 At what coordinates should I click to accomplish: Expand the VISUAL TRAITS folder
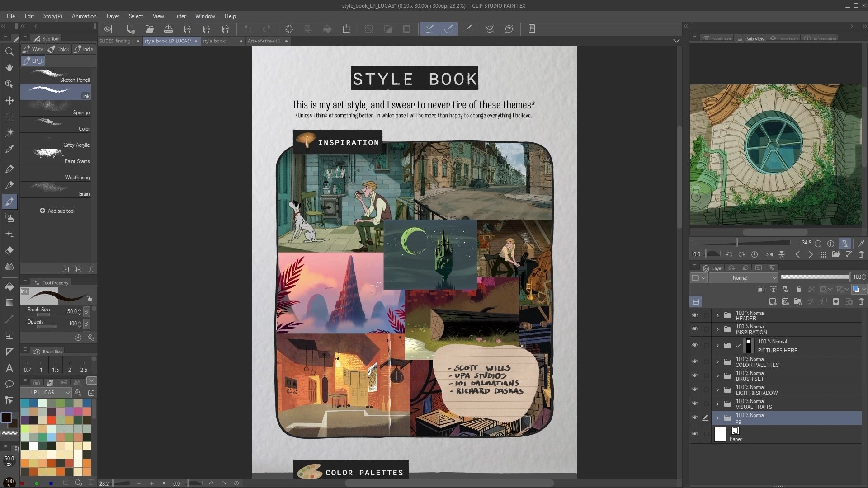717,404
